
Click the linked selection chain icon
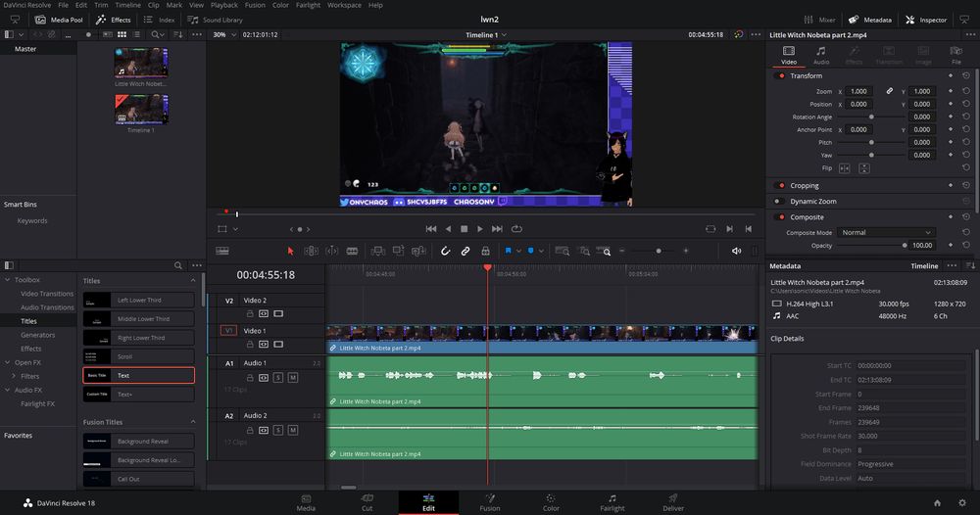465,252
